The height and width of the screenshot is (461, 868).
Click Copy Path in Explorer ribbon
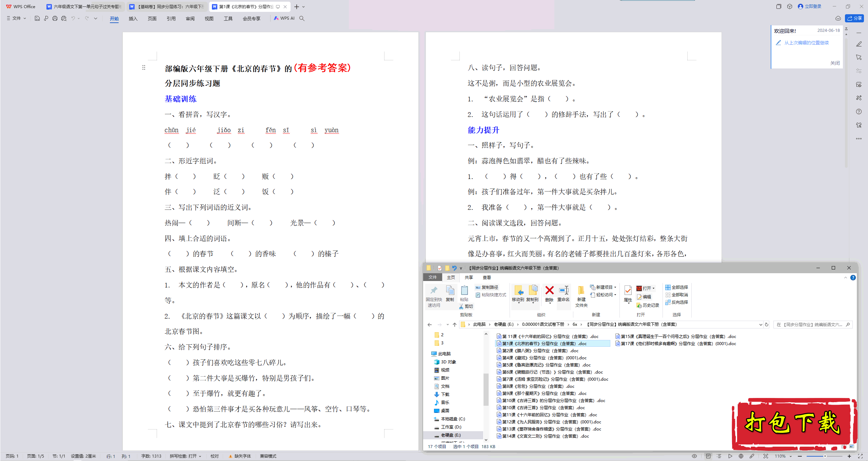(x=487, y=287)
